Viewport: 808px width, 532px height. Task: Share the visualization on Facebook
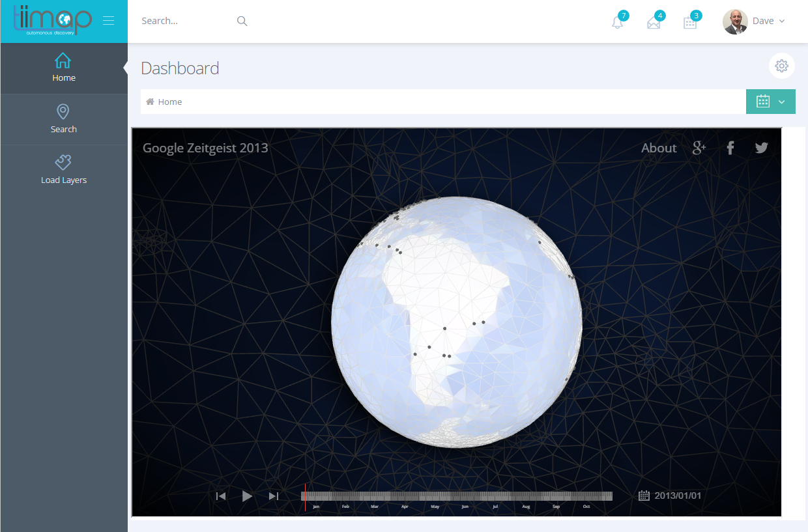[x=730, y=148]
